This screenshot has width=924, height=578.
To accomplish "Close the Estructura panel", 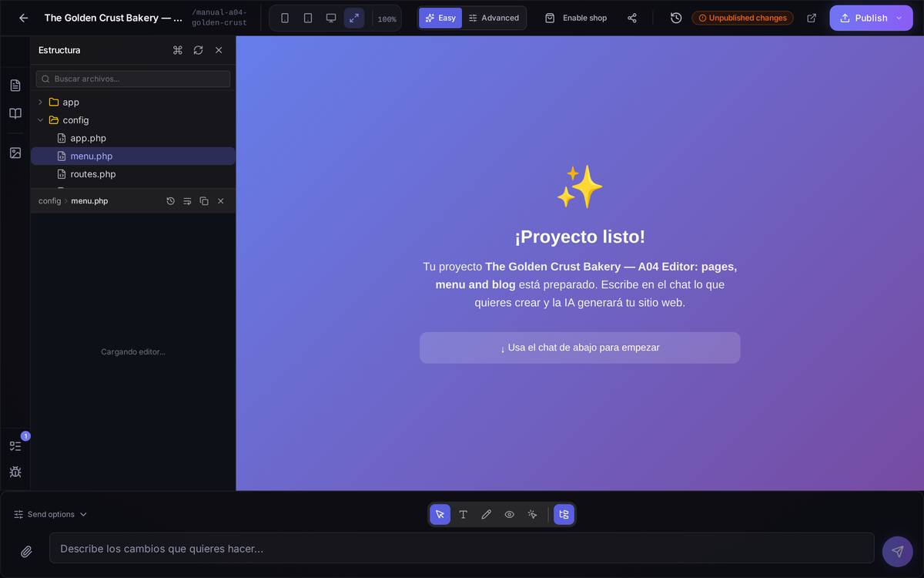I will tap(219, 50).
